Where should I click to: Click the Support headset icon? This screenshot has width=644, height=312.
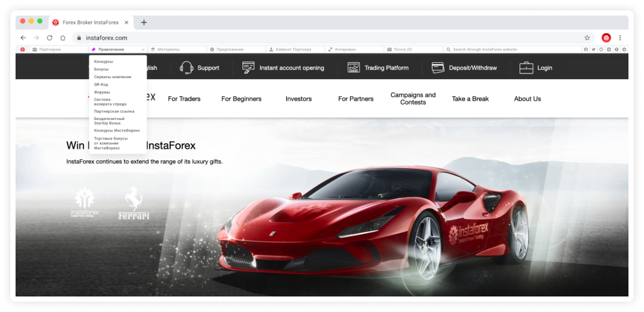tap(187, 68)
